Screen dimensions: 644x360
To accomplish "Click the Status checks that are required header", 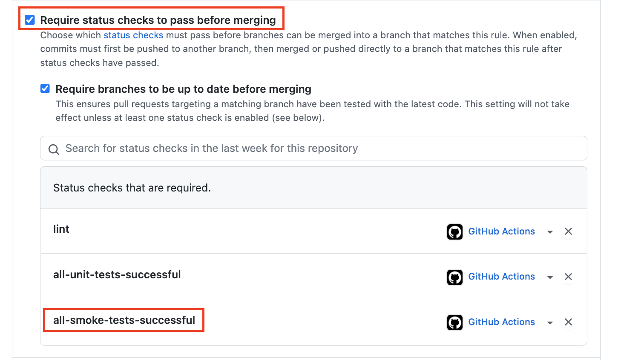I will coord(132,187).
